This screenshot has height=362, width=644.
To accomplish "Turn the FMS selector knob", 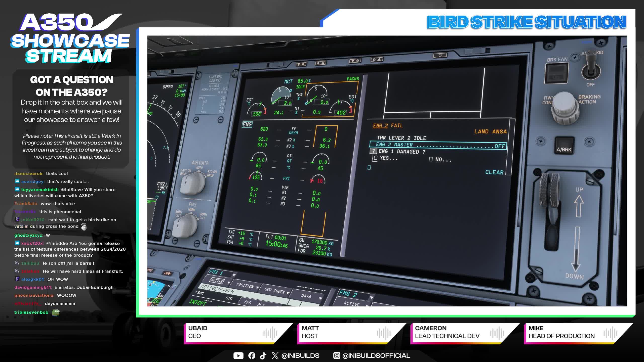I will click(x=185, y=225).
